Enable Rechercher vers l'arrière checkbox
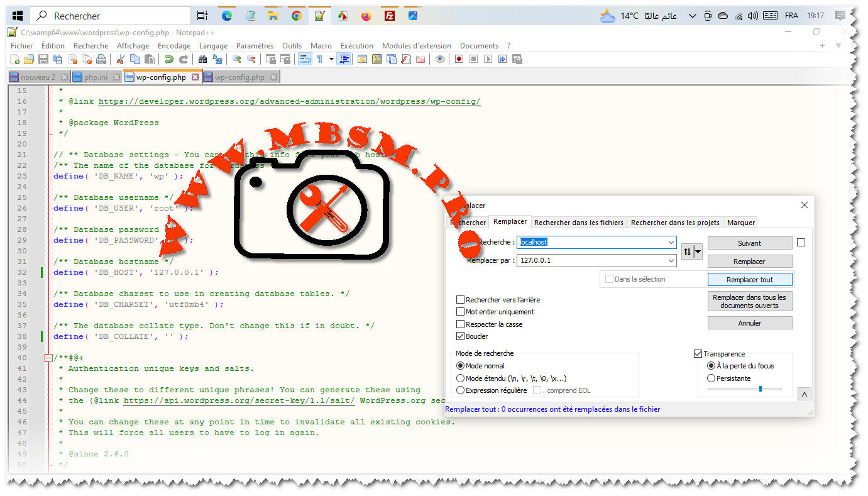868x496 pixels. 461,300
